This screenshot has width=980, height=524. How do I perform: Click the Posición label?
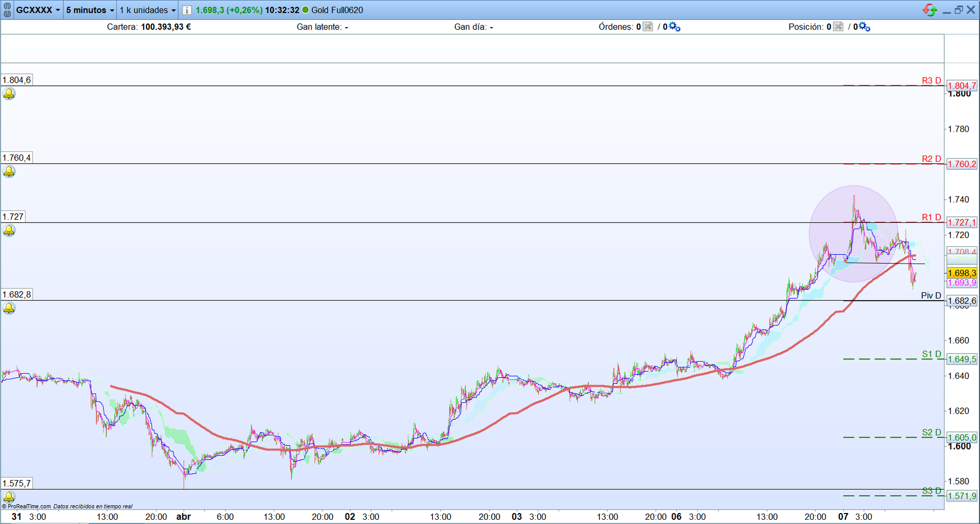[x=806, y=27]
